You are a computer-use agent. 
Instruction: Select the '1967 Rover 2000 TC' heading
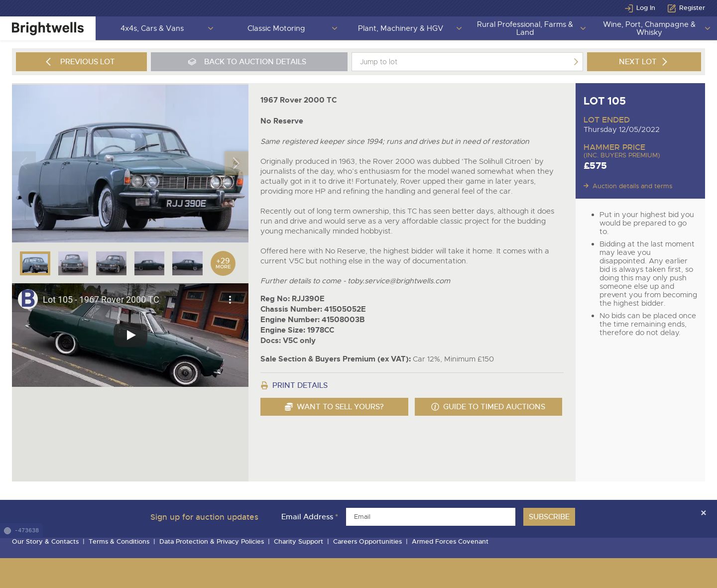[x=299, y=100]
